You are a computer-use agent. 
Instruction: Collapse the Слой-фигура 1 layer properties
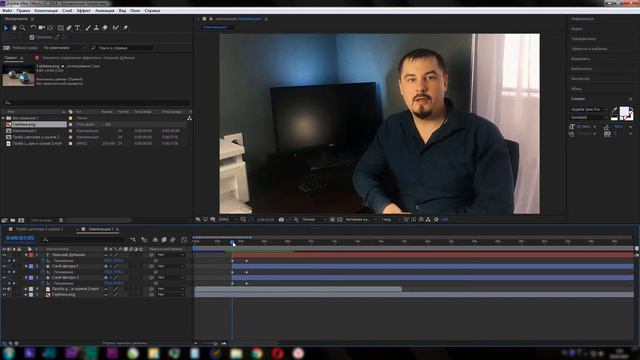(x=26, y=266)
